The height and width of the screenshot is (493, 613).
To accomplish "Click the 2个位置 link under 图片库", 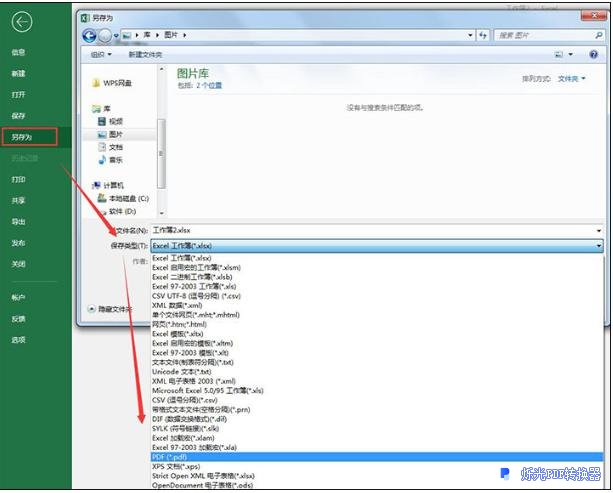I will click(209, 85).
